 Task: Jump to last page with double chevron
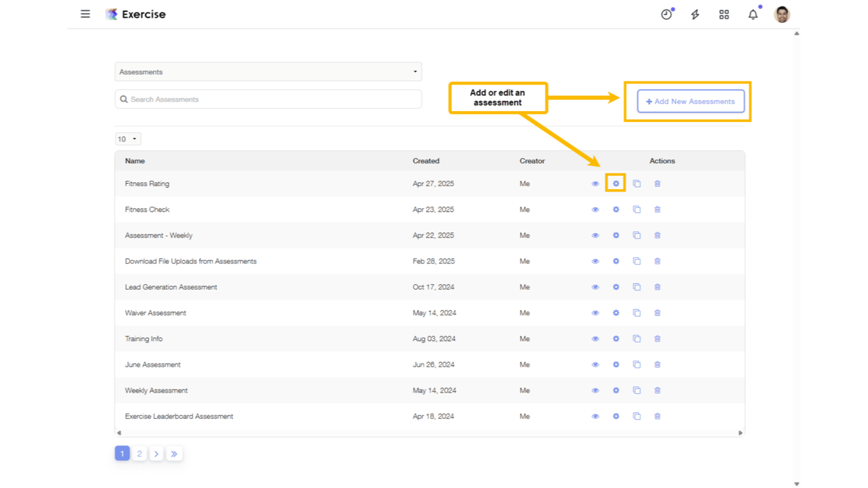click(174, 454)
